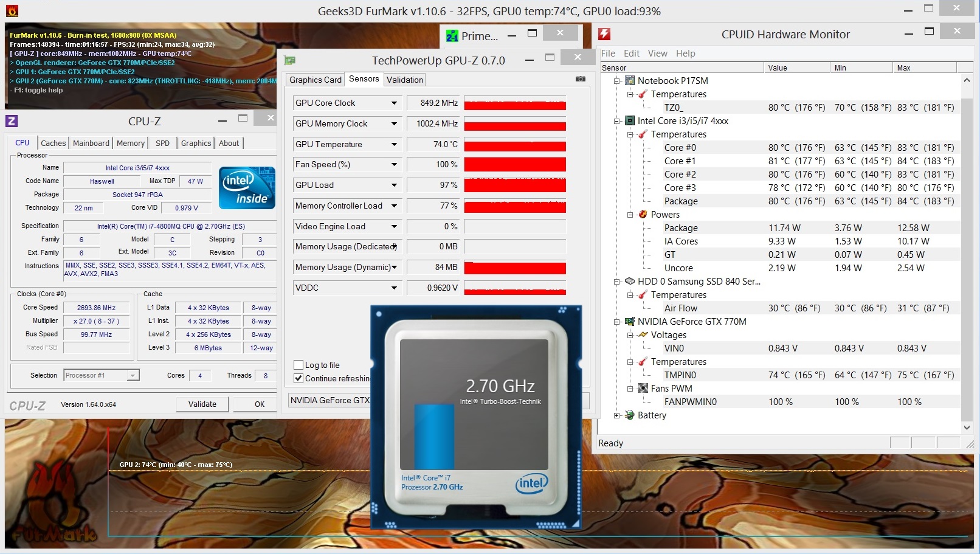This screenshot has height=554, width=980.
Task: Click the Fans PWM fan icon
Action: pos(643,388)
